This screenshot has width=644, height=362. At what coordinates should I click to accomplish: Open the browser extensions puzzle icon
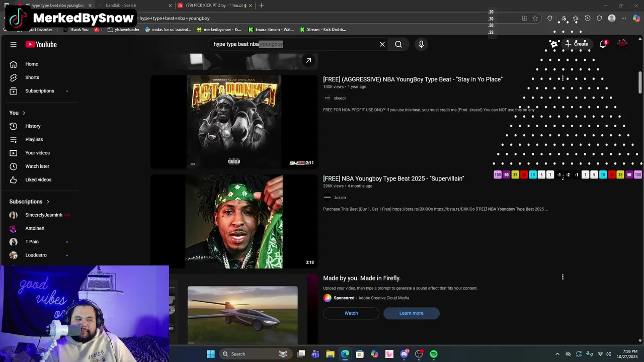pyautogui.click(x=550, y=18)
